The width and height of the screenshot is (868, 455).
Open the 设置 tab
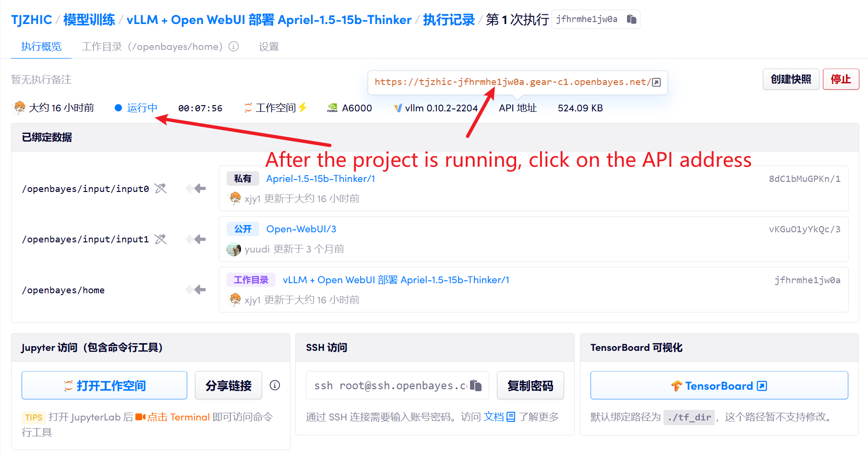point(268,47)
